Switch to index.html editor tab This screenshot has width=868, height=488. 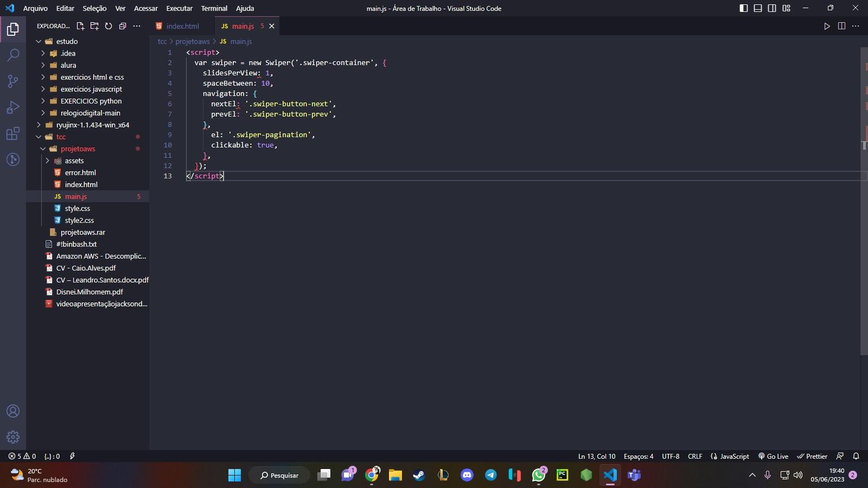pos(182,26)
